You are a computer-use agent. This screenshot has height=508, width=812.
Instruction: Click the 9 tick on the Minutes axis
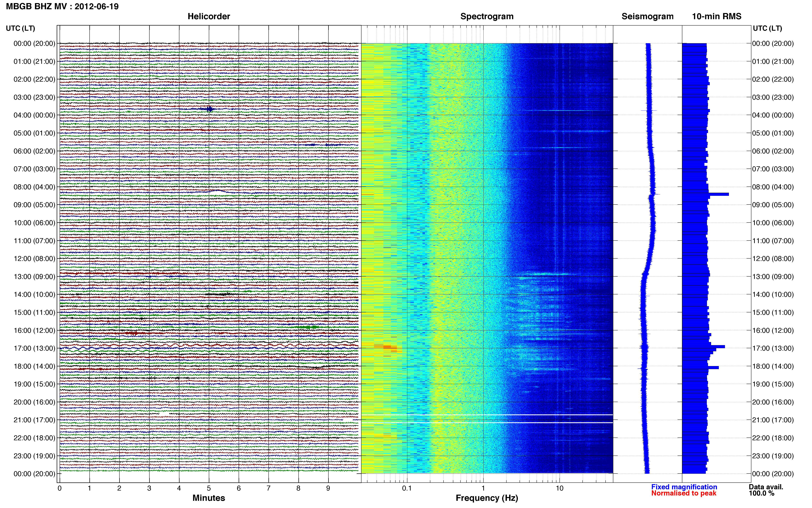tap(328, 488)
